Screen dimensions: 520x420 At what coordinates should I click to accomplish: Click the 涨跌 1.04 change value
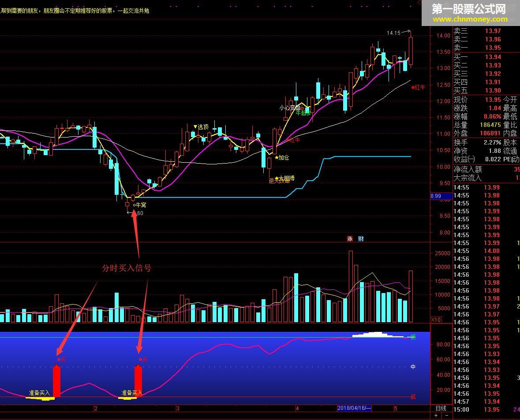[494, 108]
